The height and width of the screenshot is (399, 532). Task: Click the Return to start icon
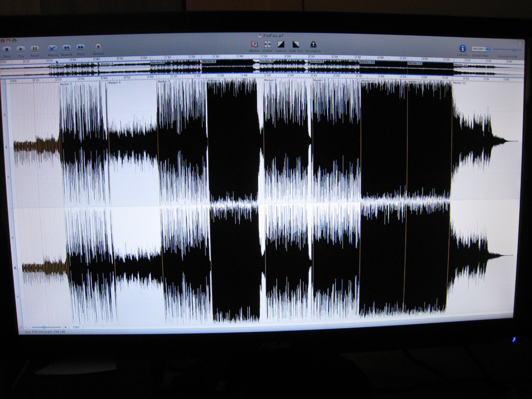(x=52, y=48)
